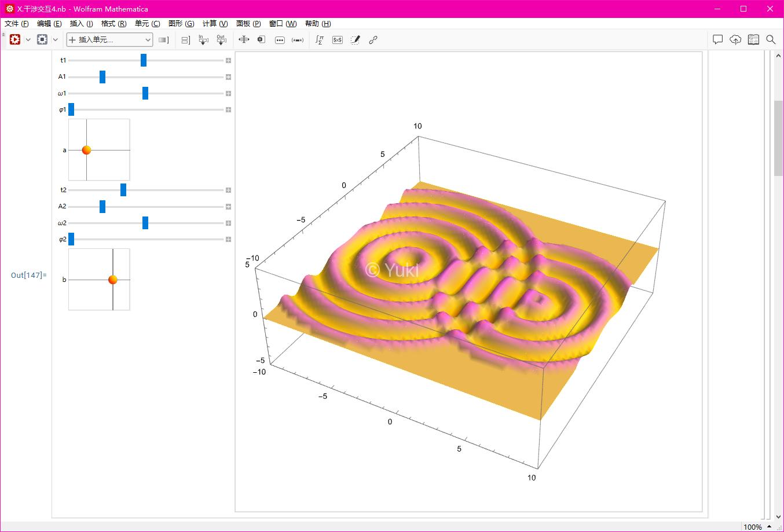Click the ω1 slider handle
Image resolution: width=784 pixels, height=532 pixels.
[x=145, y=93]
